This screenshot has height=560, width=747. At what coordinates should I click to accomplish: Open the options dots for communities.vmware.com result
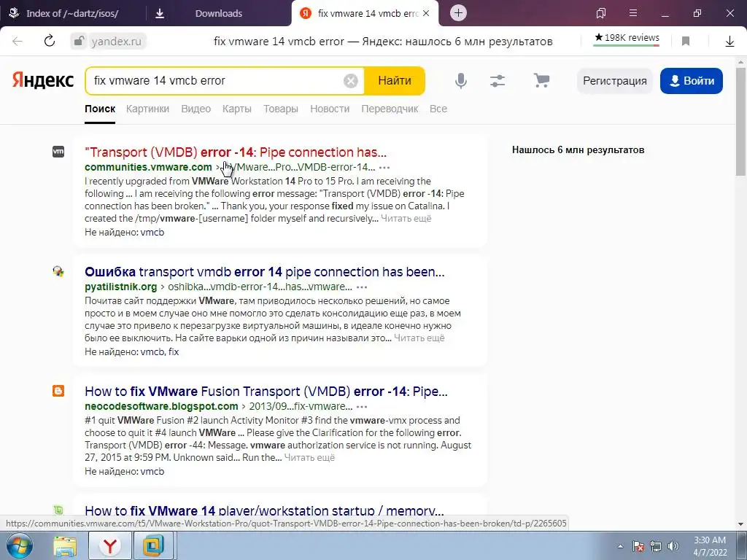pyautogui.click(x=384, y=168)
